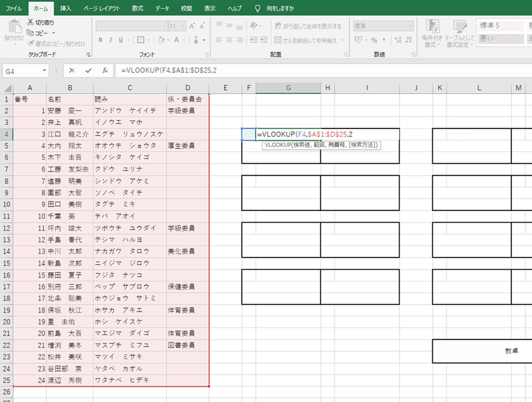
Task: Click the Borders icon
Action: 140,40
